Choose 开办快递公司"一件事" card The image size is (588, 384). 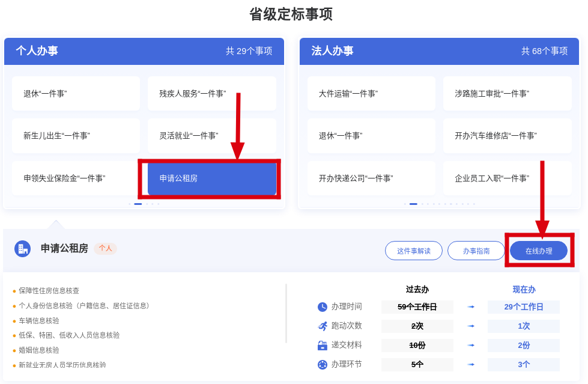click(371, 178)
